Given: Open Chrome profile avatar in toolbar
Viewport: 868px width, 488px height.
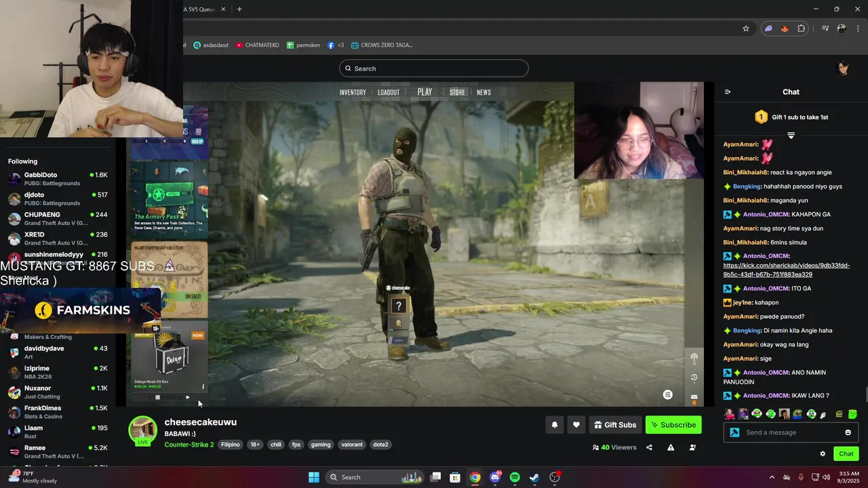Looking at the screenshot, I should 842,28.
